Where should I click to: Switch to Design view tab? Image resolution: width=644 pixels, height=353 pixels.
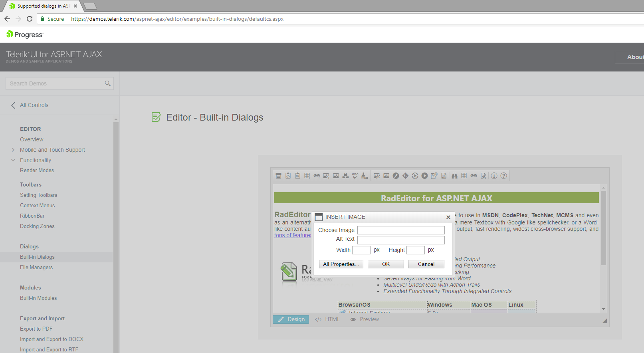291,319
